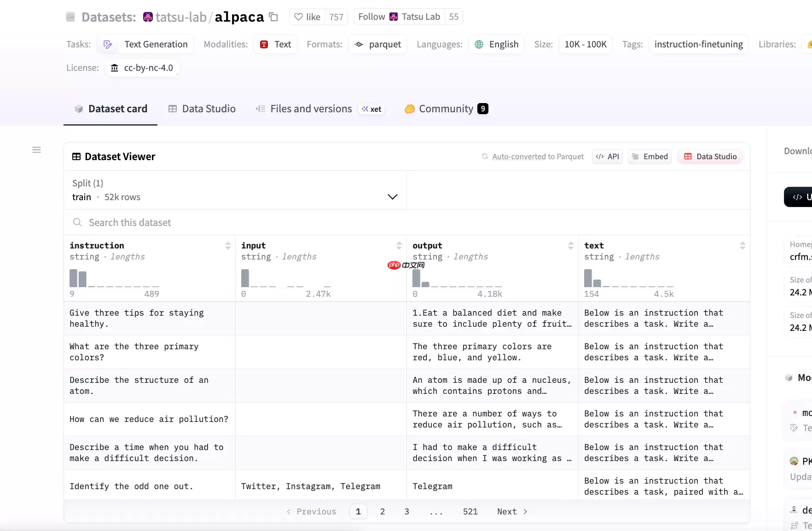Sort by the instruction column arrows
This screenshot has width=812, height=531.
coord(228,246)
